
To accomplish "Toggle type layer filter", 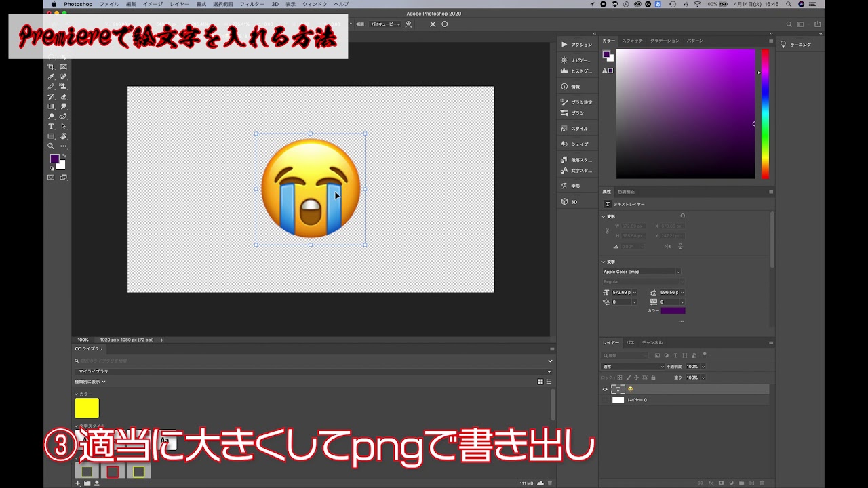I will pyautogui.click(x=676, y=355).
